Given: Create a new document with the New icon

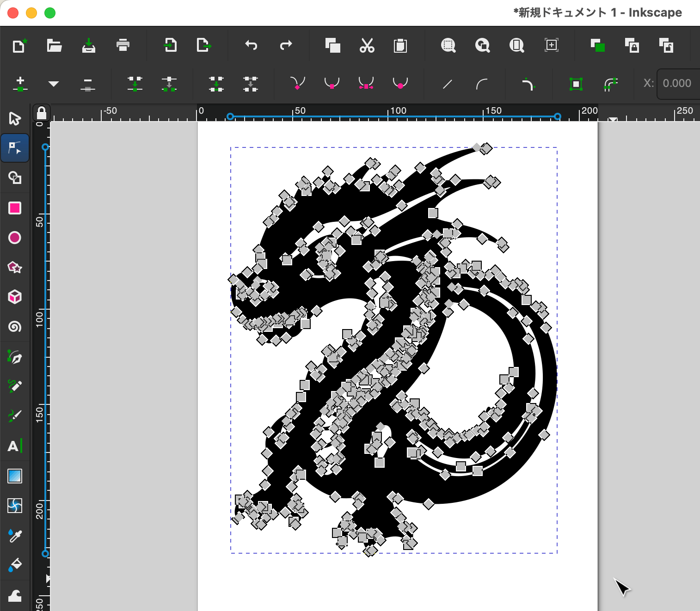Looking at the screenshot, I should click(x=19, y=45).
